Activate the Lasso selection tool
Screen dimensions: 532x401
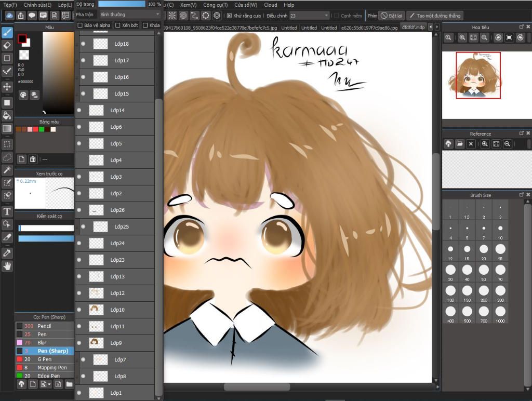[7, 157]
